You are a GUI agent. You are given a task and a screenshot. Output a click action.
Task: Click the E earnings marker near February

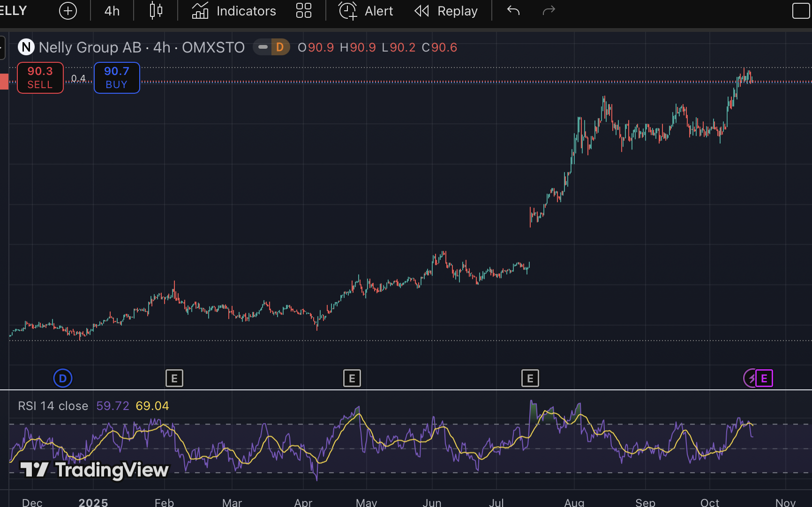(x=174, y=378)
